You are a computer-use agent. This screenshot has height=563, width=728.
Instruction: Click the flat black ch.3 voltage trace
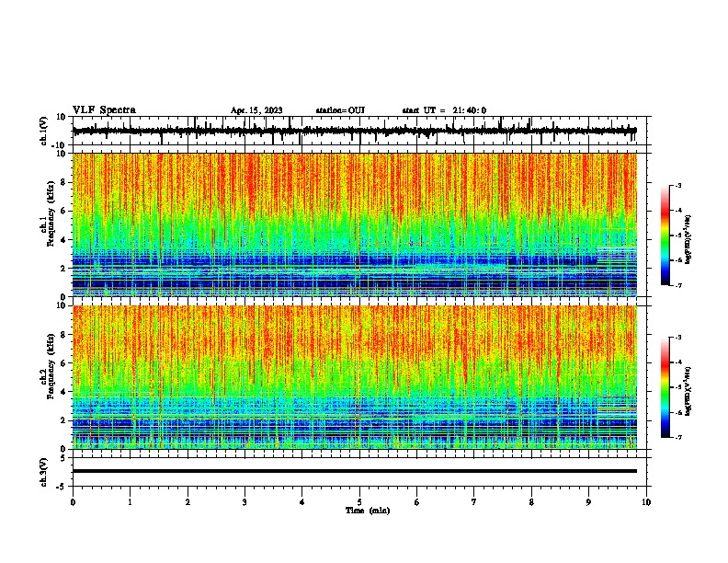[354, 471]
